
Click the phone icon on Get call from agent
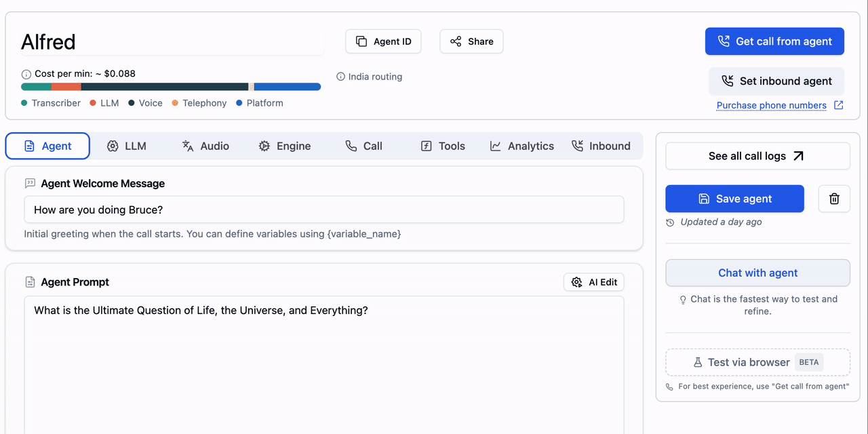click(724, 41)
